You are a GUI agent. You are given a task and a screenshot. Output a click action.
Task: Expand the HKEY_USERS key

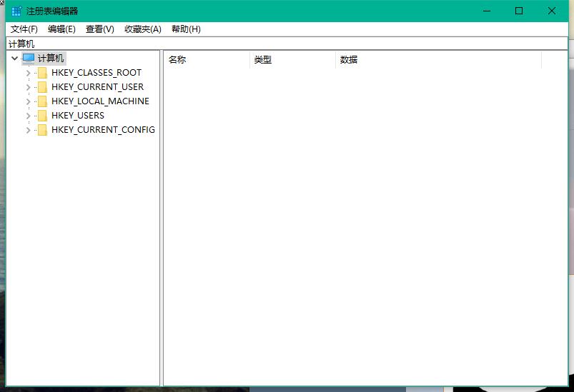pos(28,116)
